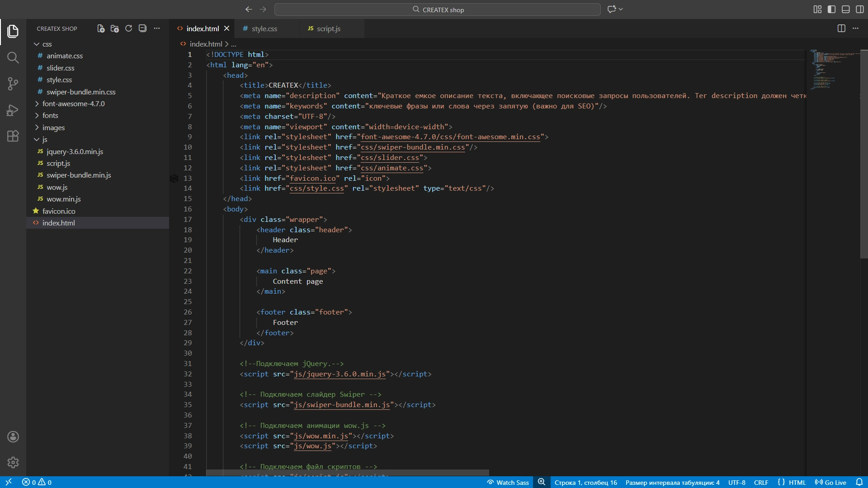Open the Source Control view

pos(13,84)
